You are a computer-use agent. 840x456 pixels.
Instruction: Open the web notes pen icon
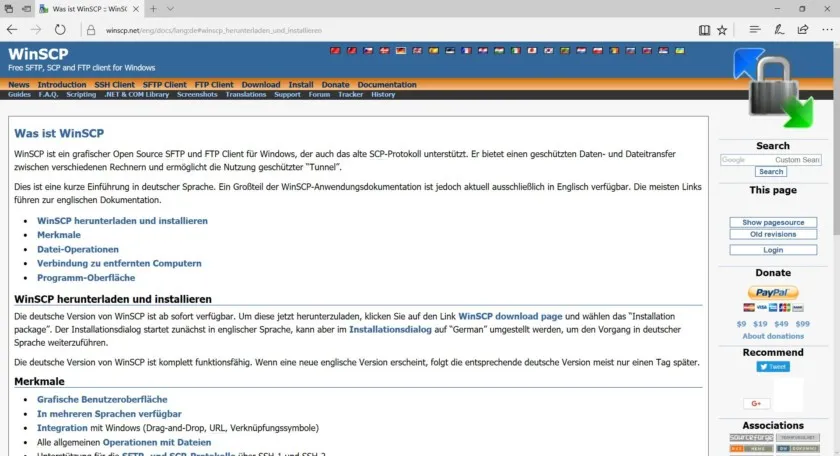pos(779,30)
